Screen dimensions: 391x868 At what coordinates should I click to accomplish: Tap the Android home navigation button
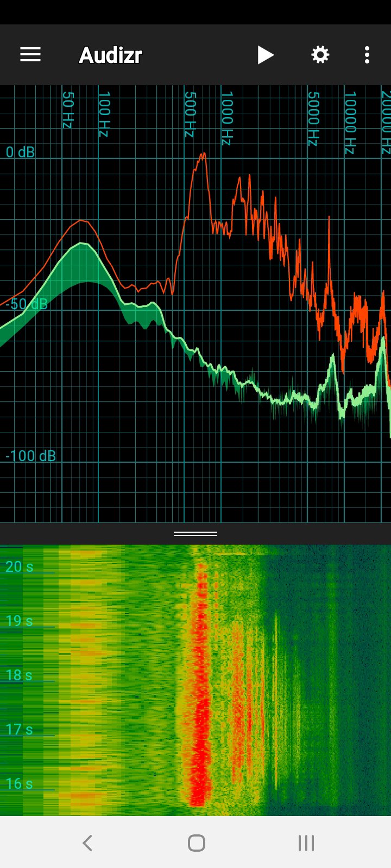[196, 843]
